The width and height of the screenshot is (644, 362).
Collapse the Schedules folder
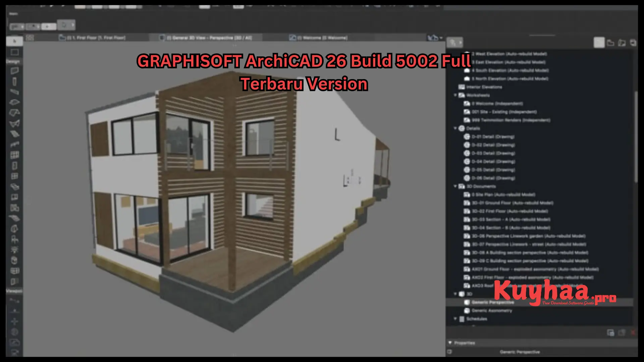pyautogui.click(x=455, y=319)
